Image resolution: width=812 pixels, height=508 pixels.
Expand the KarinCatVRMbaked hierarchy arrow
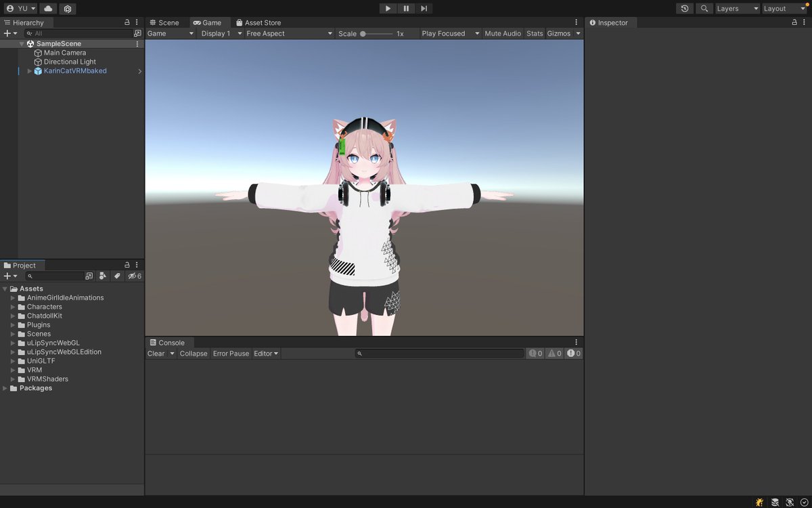(x=29, y=71)
